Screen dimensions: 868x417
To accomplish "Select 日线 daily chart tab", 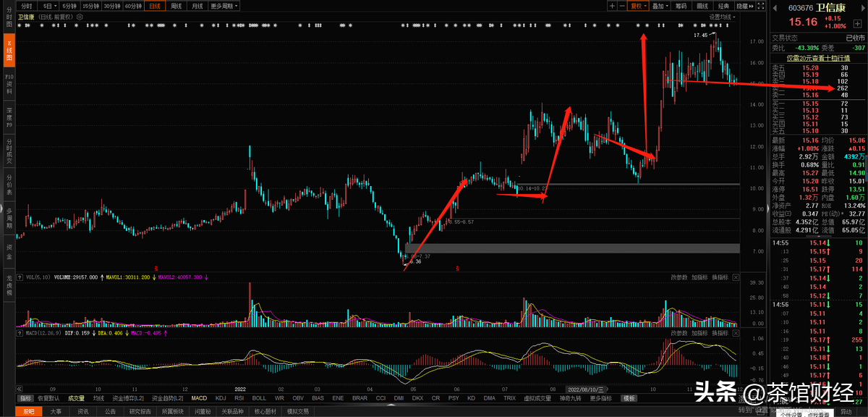I will pos(154,6).
